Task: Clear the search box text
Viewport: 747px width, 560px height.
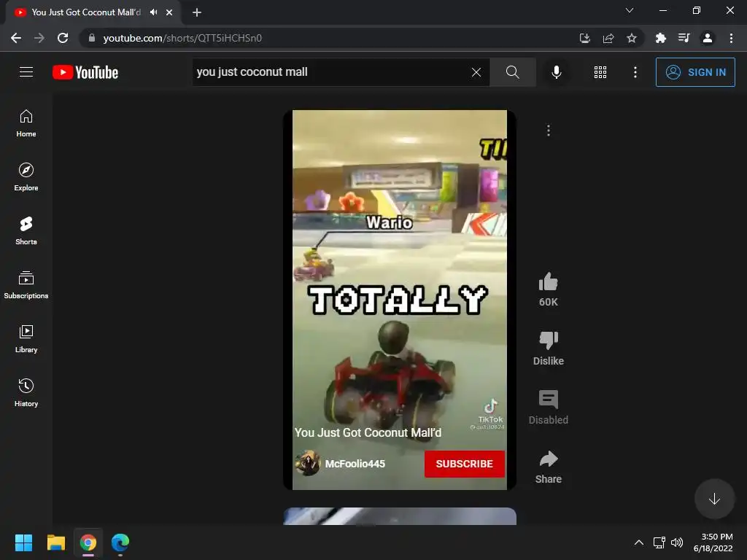Action: click(476, 72)
